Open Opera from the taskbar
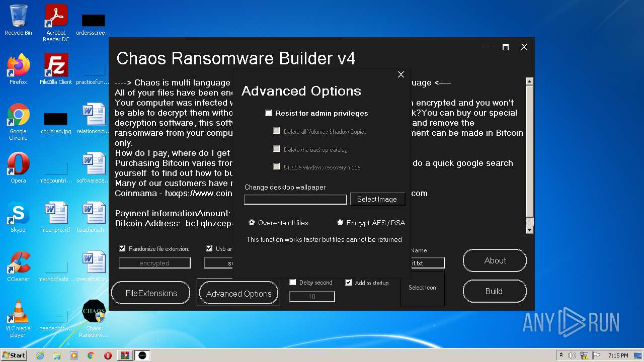Viewport: 644px width, 362px height. (108, 355)
